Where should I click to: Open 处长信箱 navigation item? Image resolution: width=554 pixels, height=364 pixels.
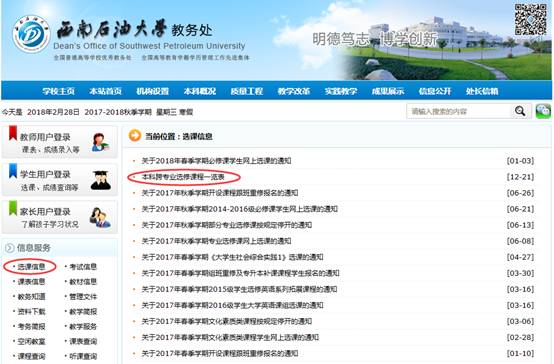coord(482,91)
